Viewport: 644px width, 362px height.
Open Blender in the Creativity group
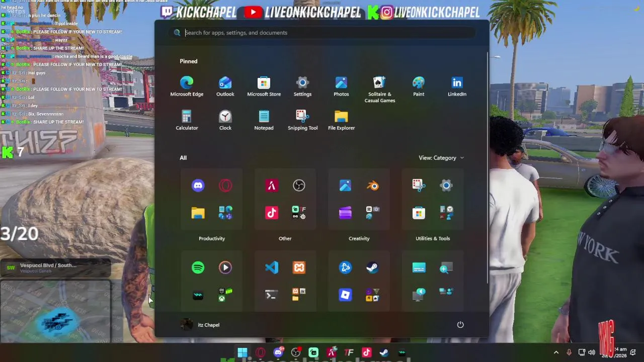pyautogui.click(x=373, y=186)
